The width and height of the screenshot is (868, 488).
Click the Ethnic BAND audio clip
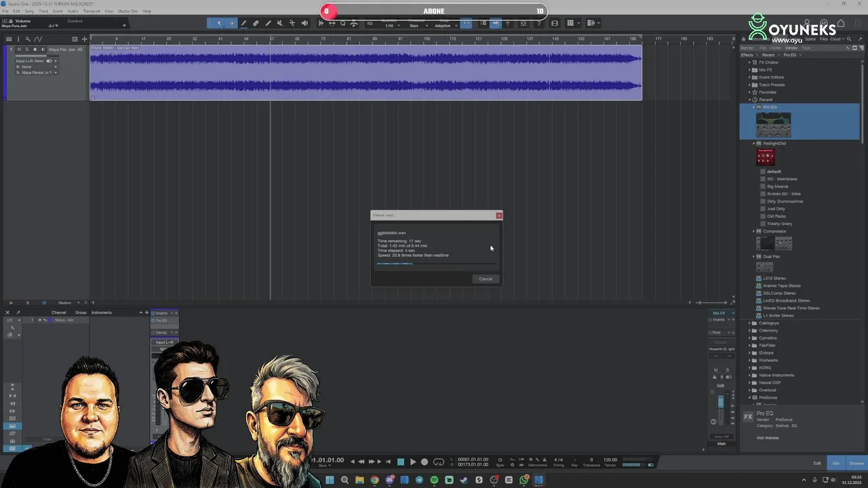coord(366,73)
